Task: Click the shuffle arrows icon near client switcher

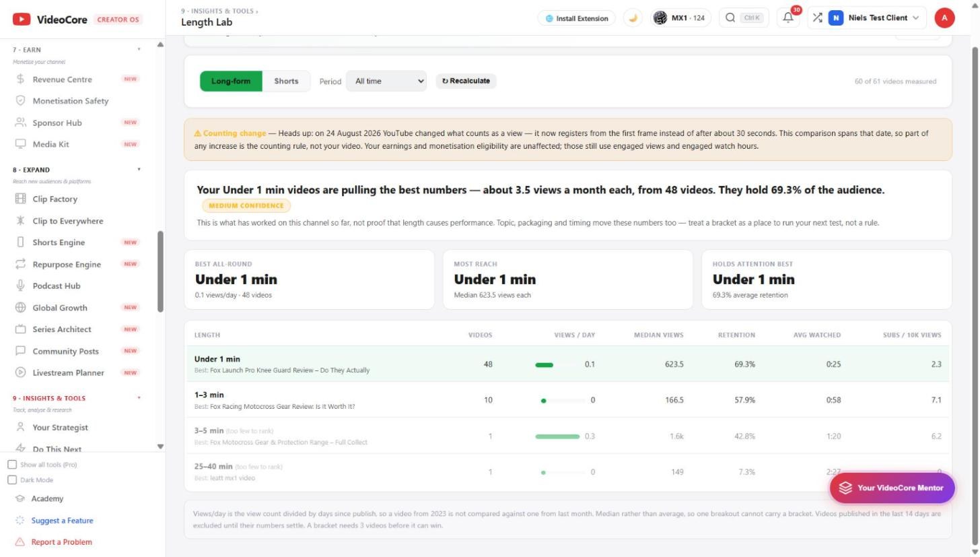Action: [x=817, y=18]
